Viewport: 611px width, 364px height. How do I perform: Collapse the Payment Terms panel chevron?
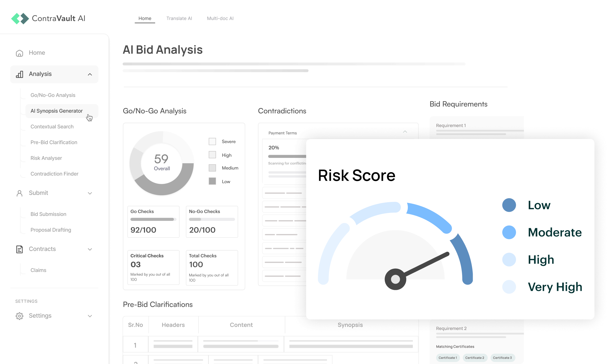click(x=405, y=132)
